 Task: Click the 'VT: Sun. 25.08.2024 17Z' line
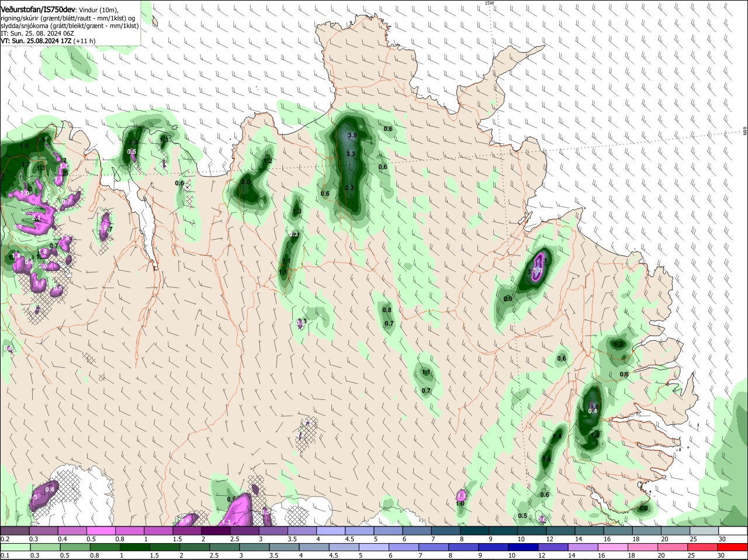[x=36, y=41]
